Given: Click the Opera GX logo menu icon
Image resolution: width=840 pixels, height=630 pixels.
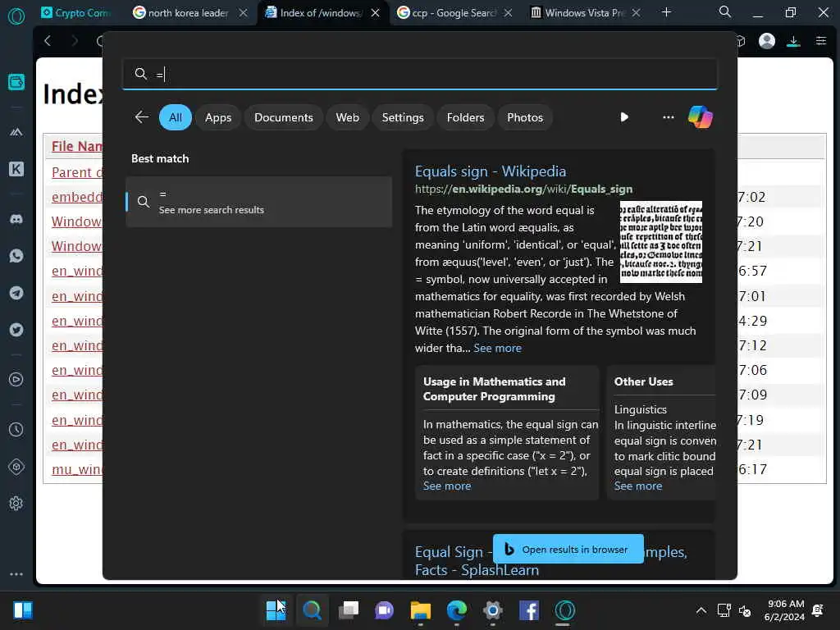Looking at the screenshot, I should pyautogui.click(x=16, y=16).
